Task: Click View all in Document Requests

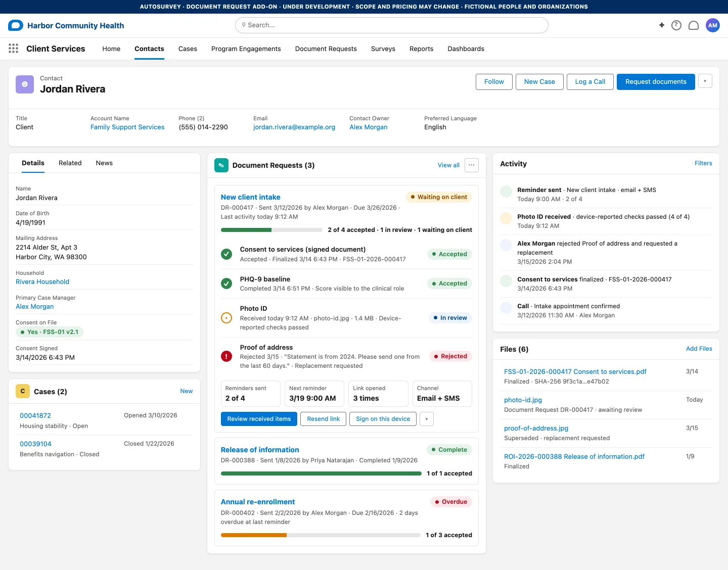Action: coord(448,165)
